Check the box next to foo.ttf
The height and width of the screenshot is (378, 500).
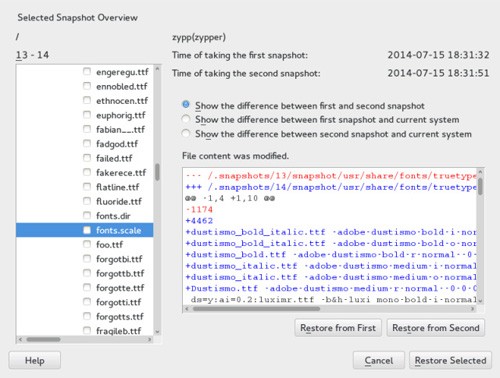(87, 244)
